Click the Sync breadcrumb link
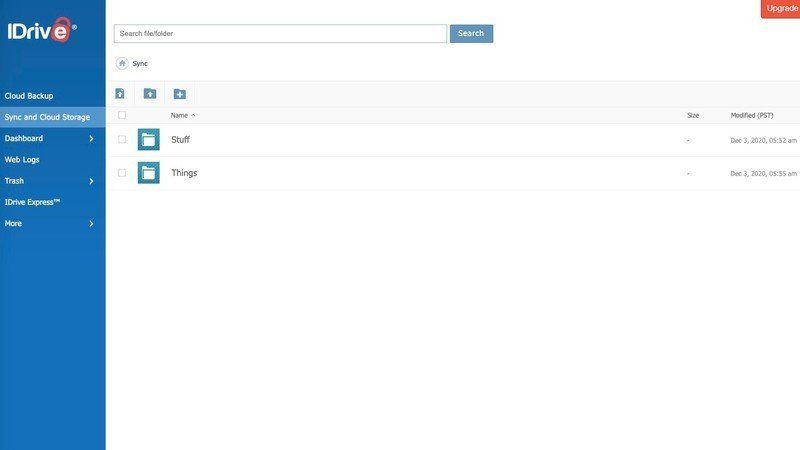Screen dimensions: 800x450 [x=140, y=64]
